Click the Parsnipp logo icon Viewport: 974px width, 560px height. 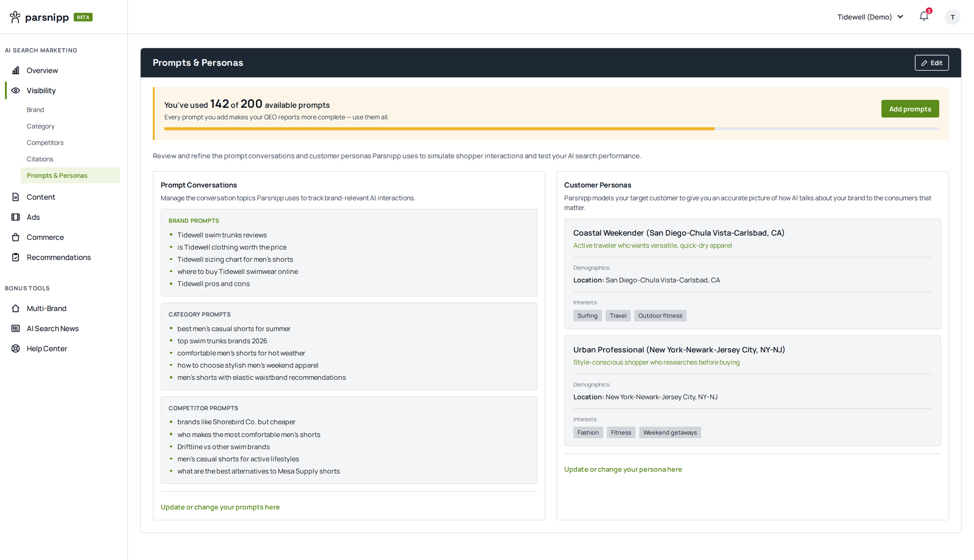15,17
